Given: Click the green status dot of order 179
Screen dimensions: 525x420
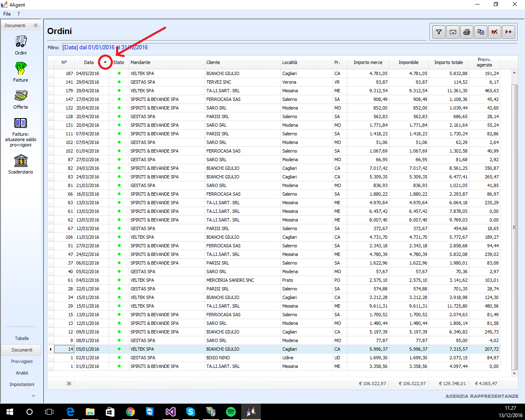Looking at the screenshot, I should (x=119, y=91).
